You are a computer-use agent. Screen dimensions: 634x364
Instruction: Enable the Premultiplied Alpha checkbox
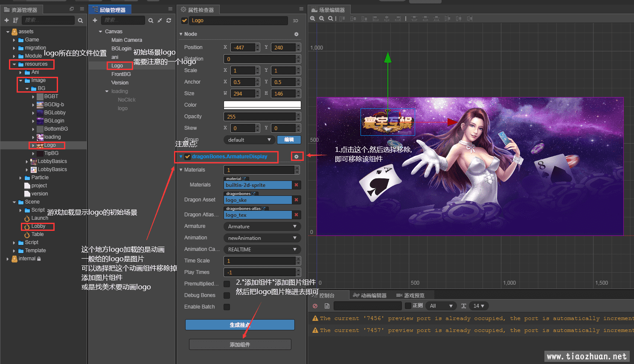pyautogui.click(x=227, y=284)
